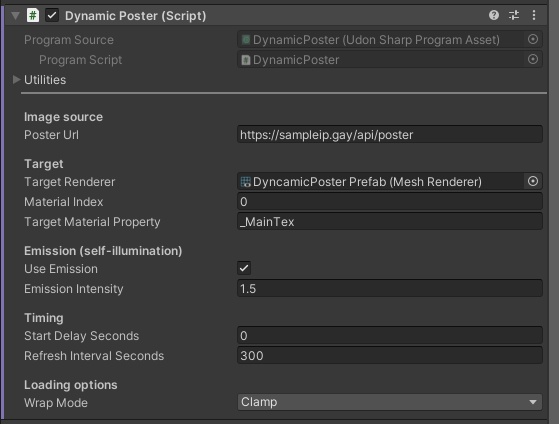Open Target Renderer object picker
The height and width of the screenshot is (424, 559).
click(533, 181)
